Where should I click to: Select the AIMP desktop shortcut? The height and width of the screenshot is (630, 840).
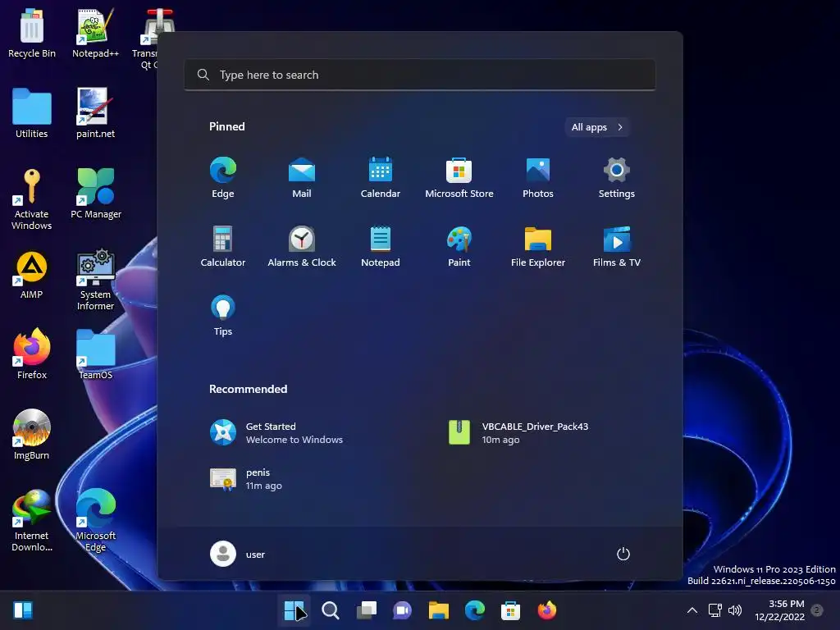coord(32,274)
